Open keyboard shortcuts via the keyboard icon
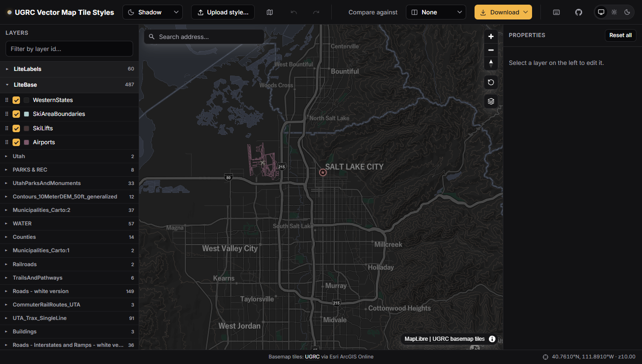This screenshot has width=642, height=364. pos(557,13)
